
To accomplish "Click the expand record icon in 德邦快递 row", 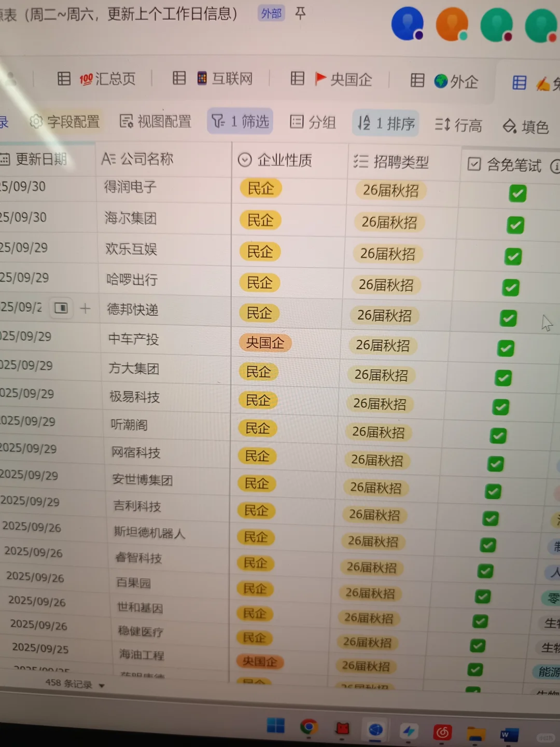I will (61, 309).
